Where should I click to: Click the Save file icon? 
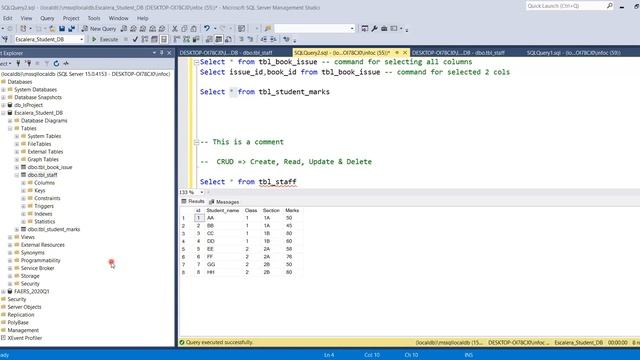[x=62, y=29]
